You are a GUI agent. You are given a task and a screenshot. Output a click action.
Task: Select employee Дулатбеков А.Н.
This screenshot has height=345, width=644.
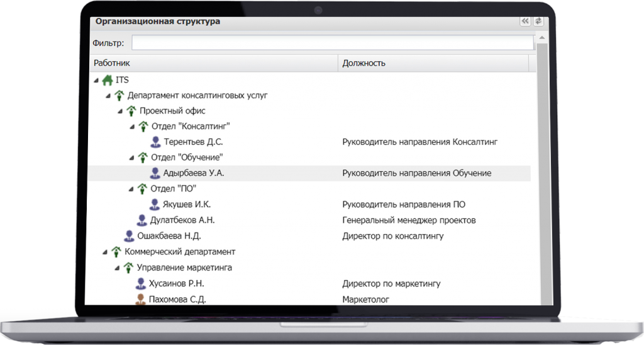[x=182, y=220]
